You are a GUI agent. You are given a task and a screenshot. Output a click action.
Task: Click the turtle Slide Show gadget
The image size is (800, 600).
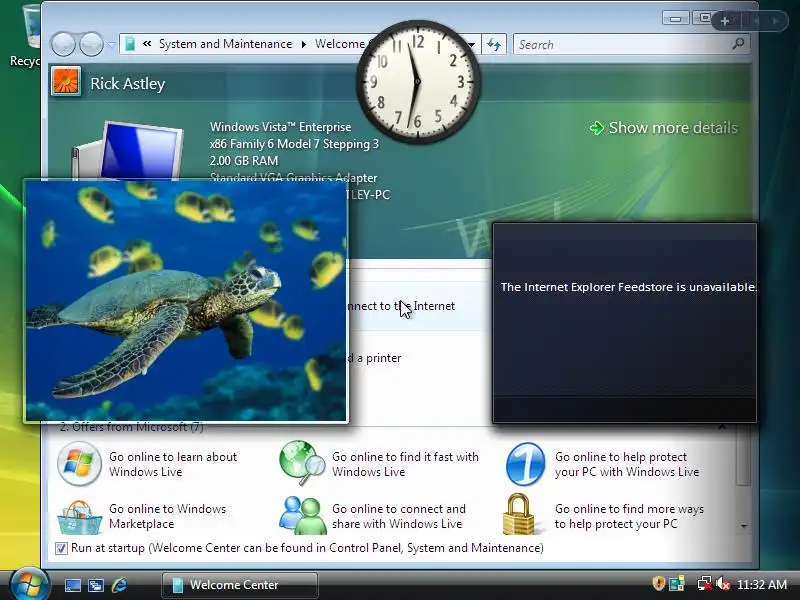tap(186, 301)
